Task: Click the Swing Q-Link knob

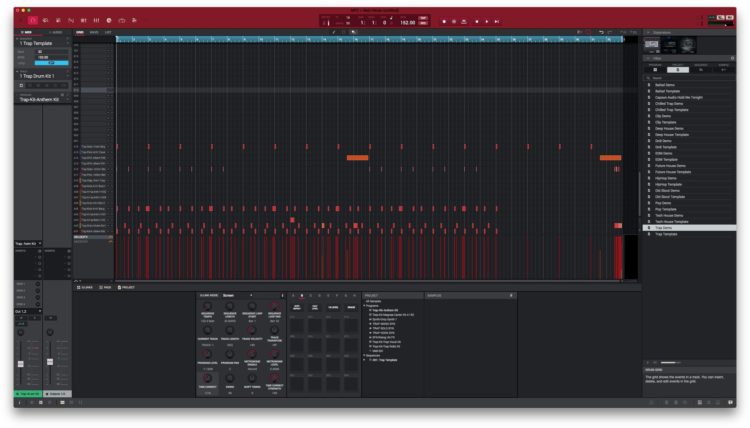Action: point(230,378)
